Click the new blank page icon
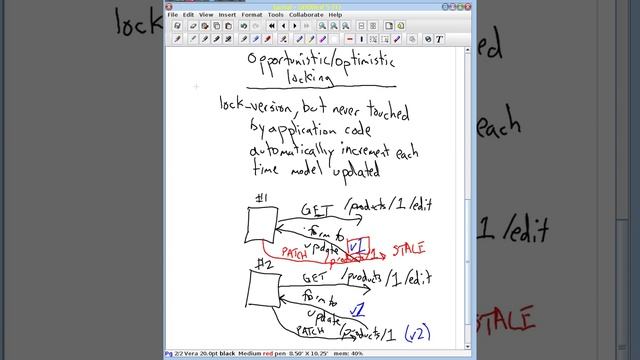Screen dimensions: 640x360 [389, 26]
